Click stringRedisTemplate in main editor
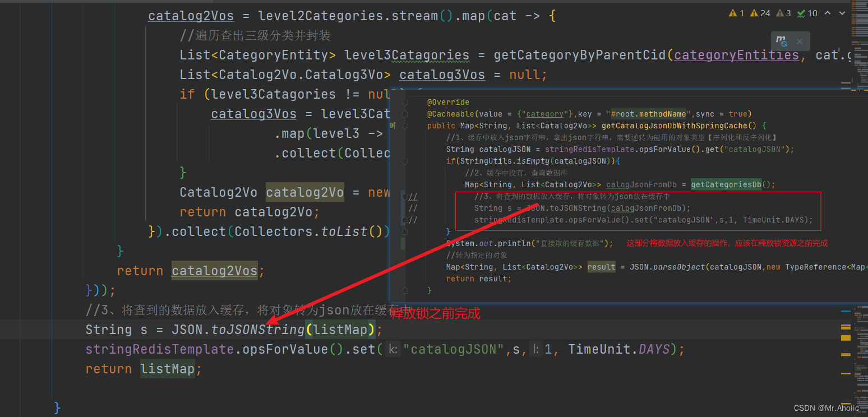The image size is (868, 417). click(x=160, y=349)
